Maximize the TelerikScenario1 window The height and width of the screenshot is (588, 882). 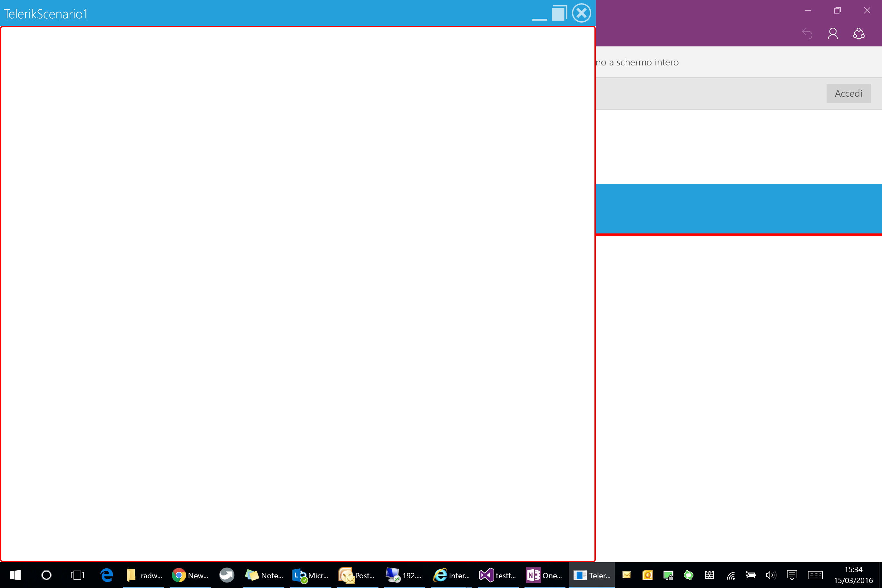[x=559, y=14]
